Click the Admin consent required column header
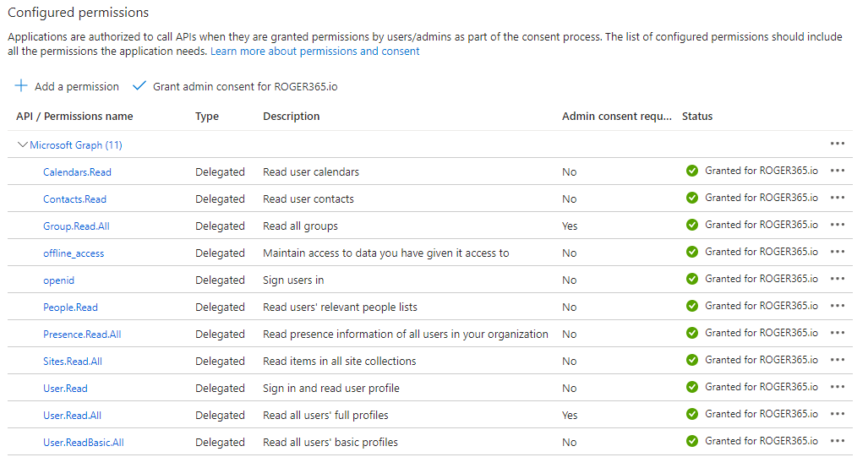 pos(616,117)
